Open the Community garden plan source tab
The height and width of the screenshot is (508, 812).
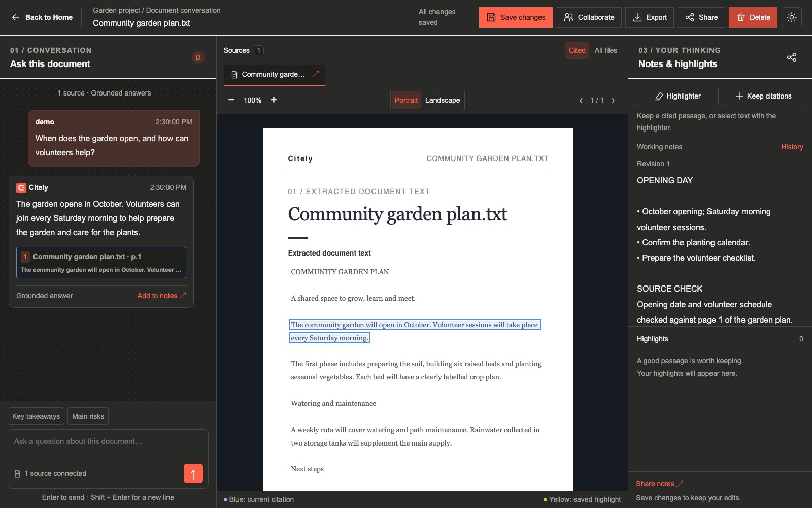274,75
